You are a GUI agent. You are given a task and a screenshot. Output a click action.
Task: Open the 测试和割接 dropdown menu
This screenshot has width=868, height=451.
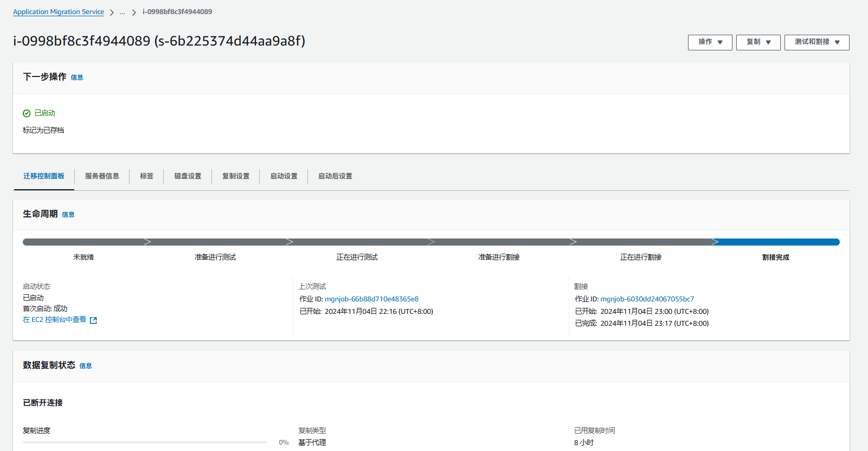point(816,42)
